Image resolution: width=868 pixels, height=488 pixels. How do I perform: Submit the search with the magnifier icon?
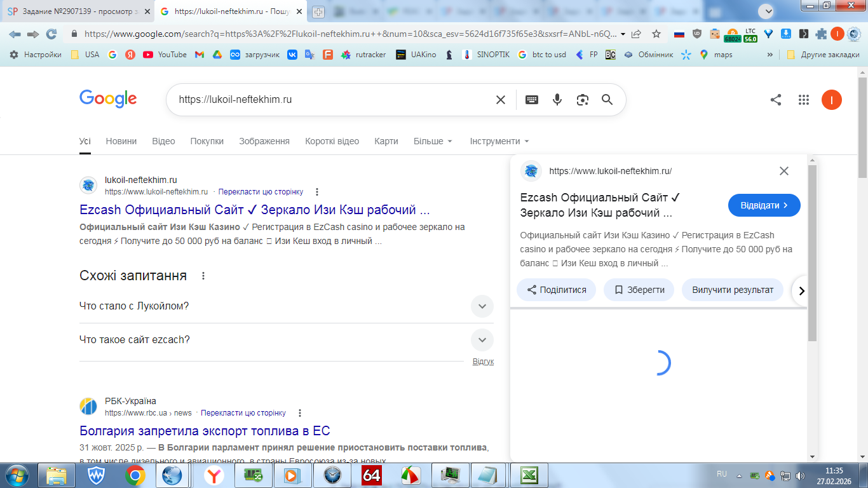(x=607, y=100)
